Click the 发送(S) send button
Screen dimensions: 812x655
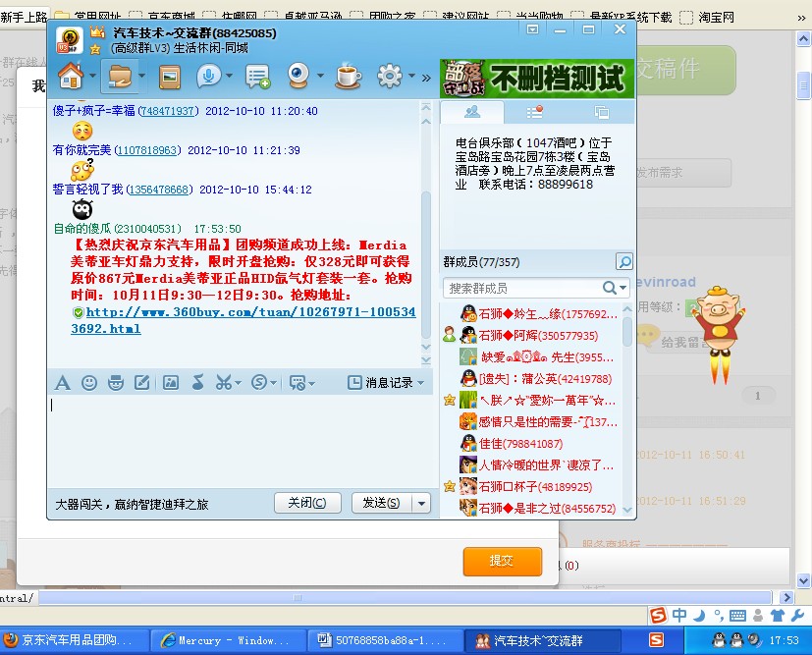click(x=381, y=503)
